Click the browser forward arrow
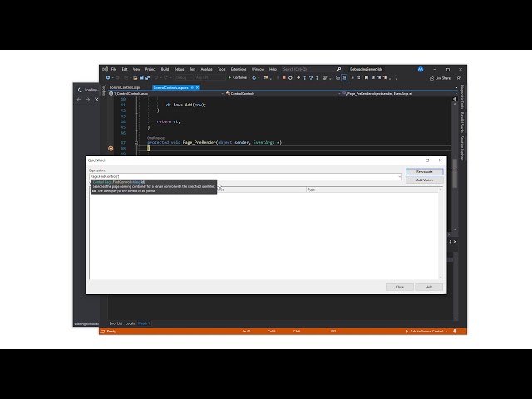Screen dimensions: 532x399 [87, 100]
